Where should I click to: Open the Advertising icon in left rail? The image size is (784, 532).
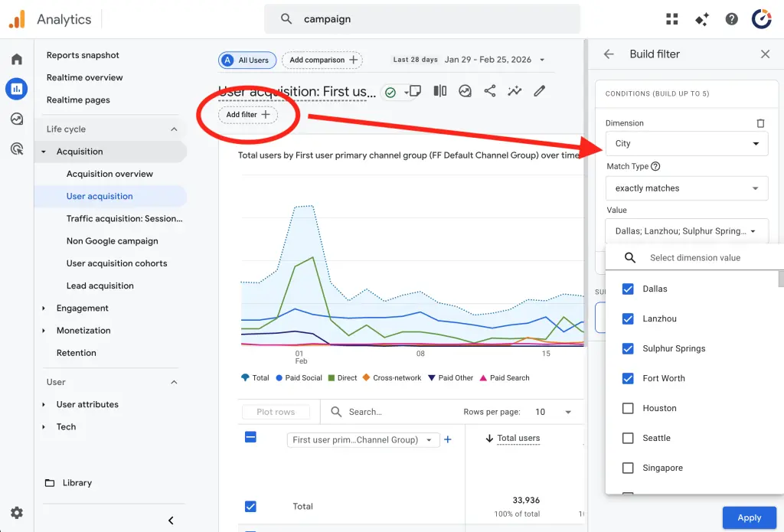[17, 149]
